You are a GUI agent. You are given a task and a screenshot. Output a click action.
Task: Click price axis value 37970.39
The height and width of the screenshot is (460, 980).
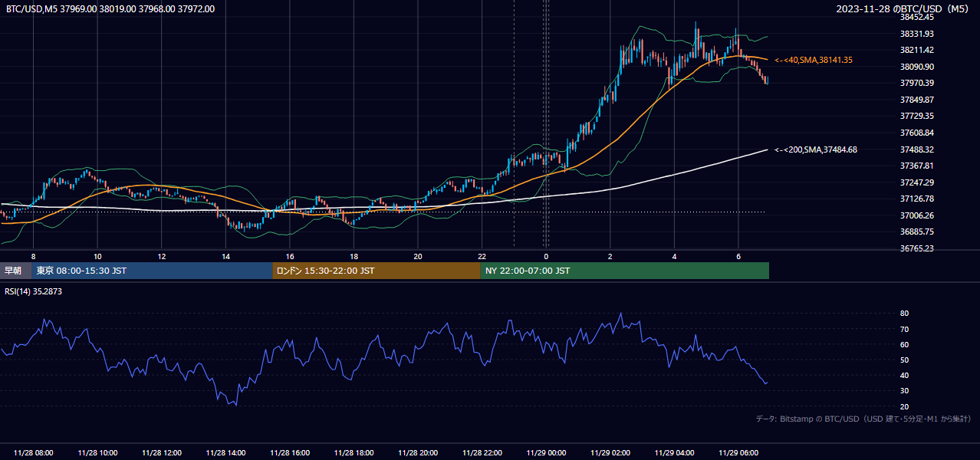(916, 83)
